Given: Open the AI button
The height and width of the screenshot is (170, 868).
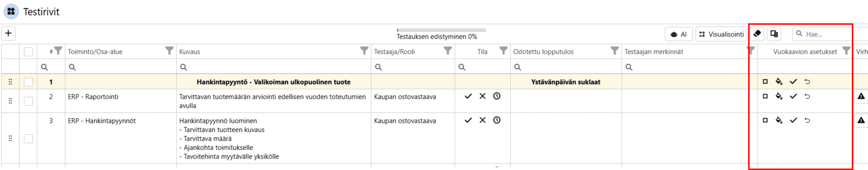Looking at the screenshot, I should tap(679, 34).
